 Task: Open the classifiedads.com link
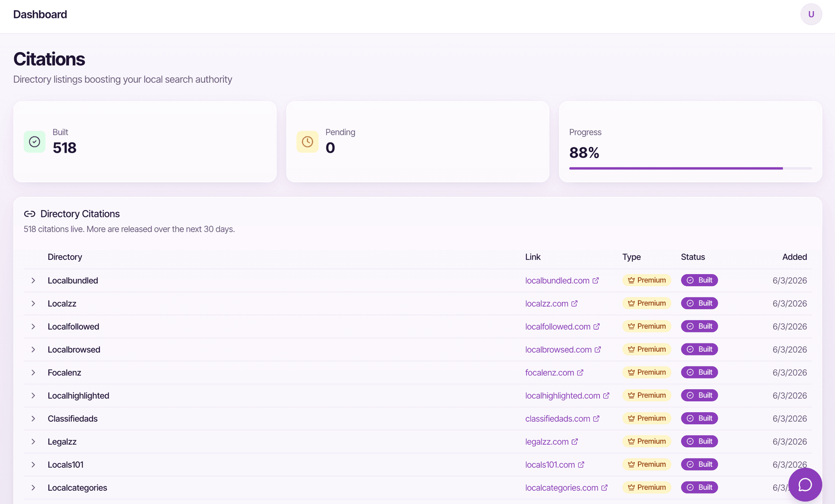[x=557, y=418]
